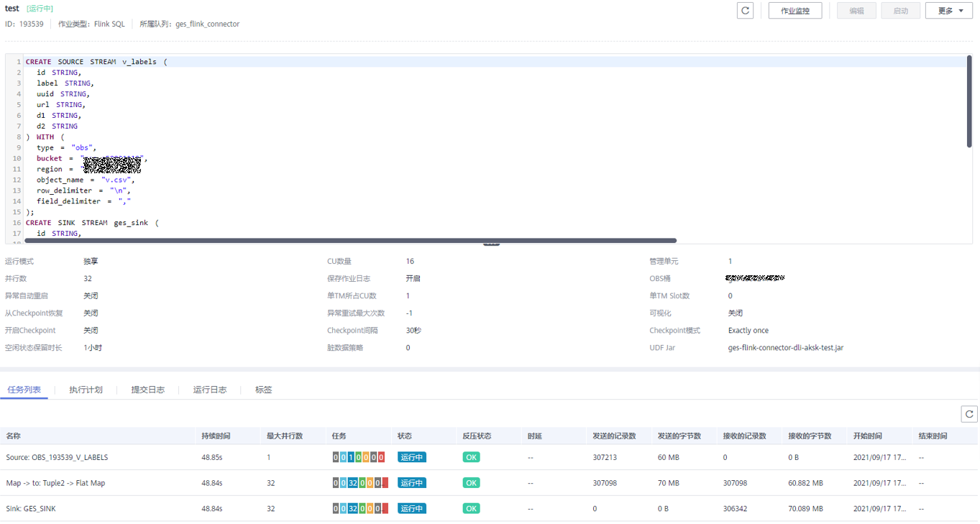Click code line type = "obs"
Screen dimensions: 980x524
tap(67, 147)
